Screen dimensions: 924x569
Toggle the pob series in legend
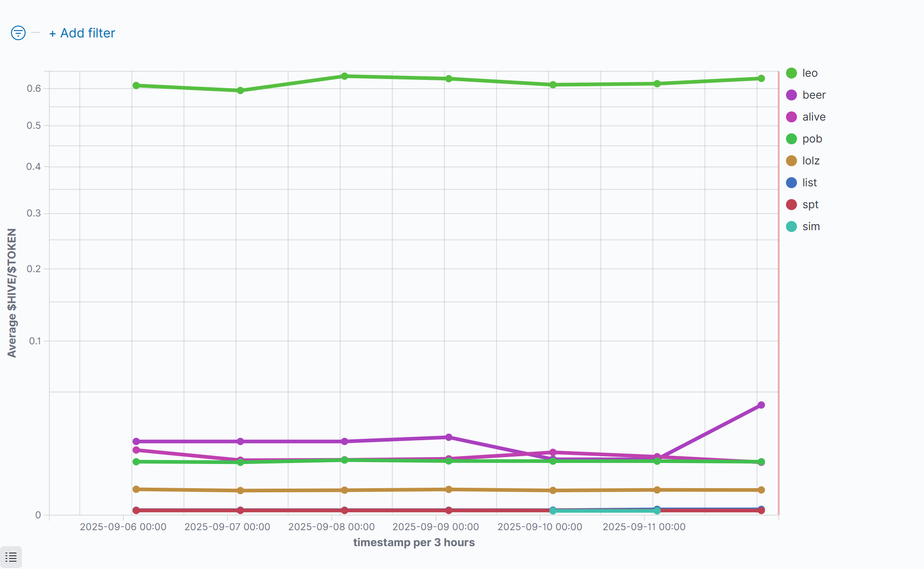pos(812,139)
